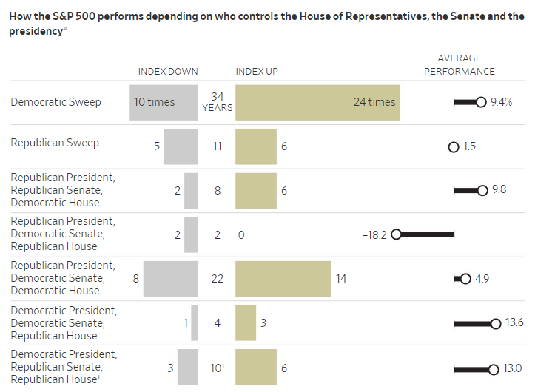Click the '34 YEARS' label
552x392 pixels.
[x=217, y=102]
